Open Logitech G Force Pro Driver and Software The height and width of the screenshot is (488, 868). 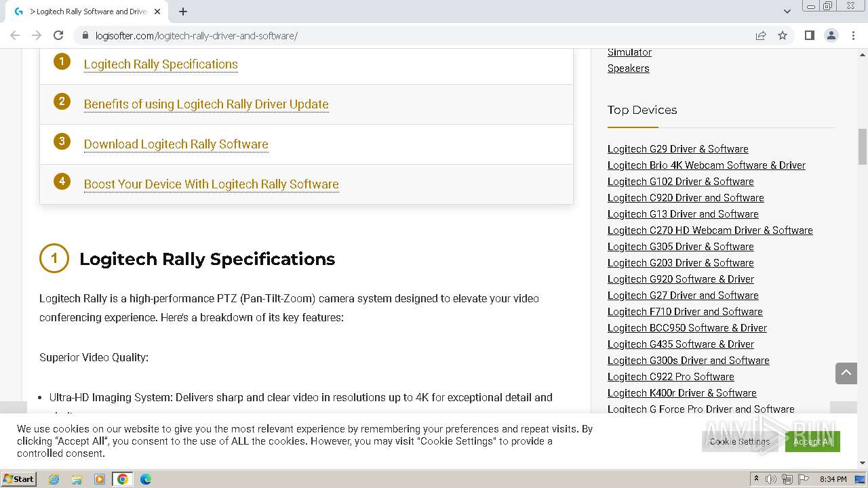coord(701,409)
